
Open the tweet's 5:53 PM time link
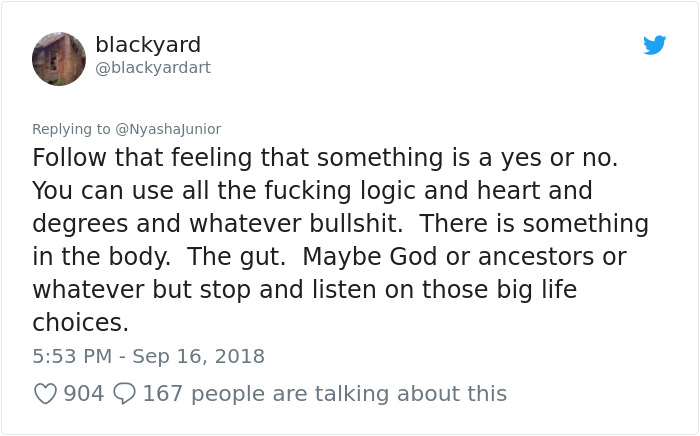[72, 356]
